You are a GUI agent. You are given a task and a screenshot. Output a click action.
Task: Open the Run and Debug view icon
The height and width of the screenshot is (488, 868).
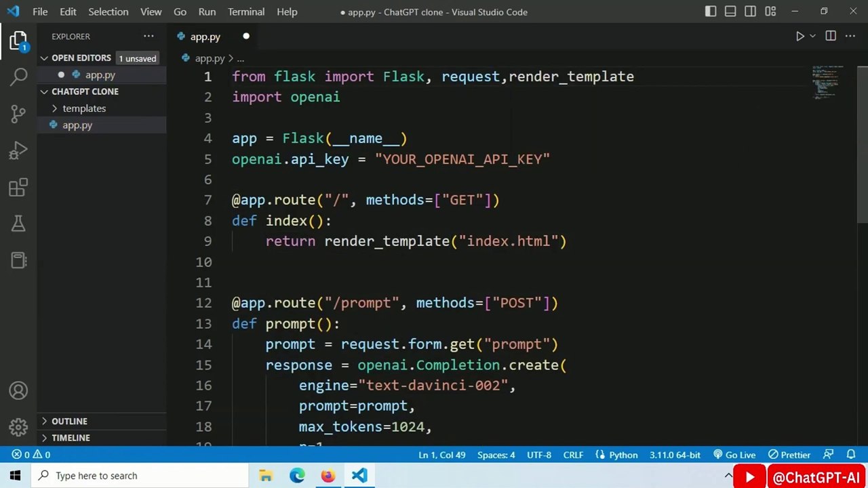coord(18,150)
